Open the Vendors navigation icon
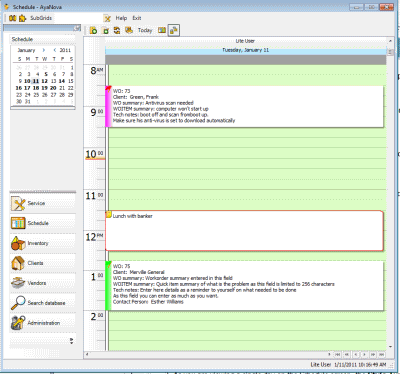This screenshot has width=400, height=374. (x=18, y=283)
